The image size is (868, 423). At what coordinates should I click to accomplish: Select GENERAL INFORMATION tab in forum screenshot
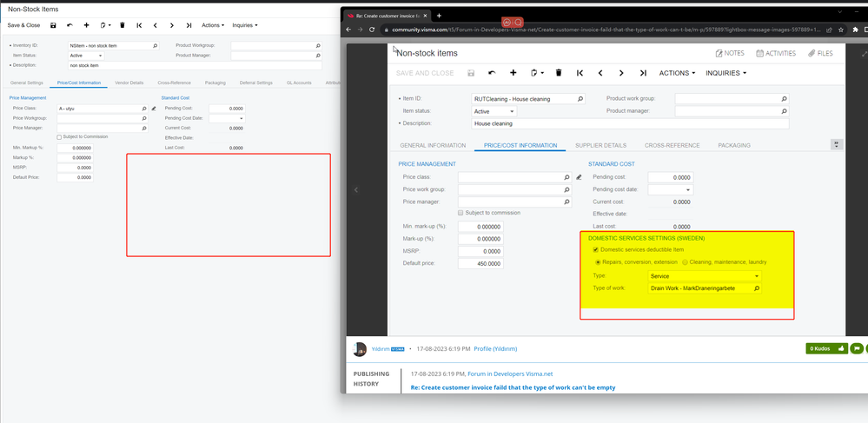point(433,146)
